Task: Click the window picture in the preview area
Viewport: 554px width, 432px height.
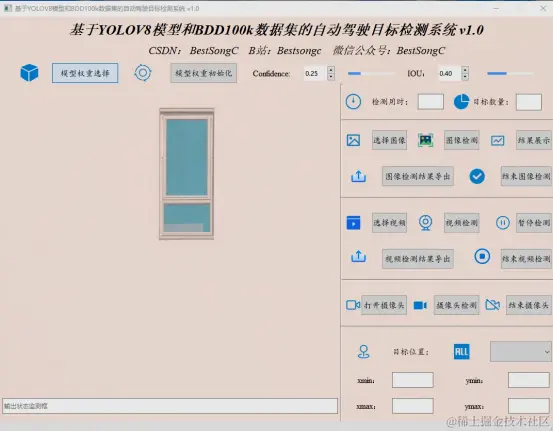Action: coord(187,174)
